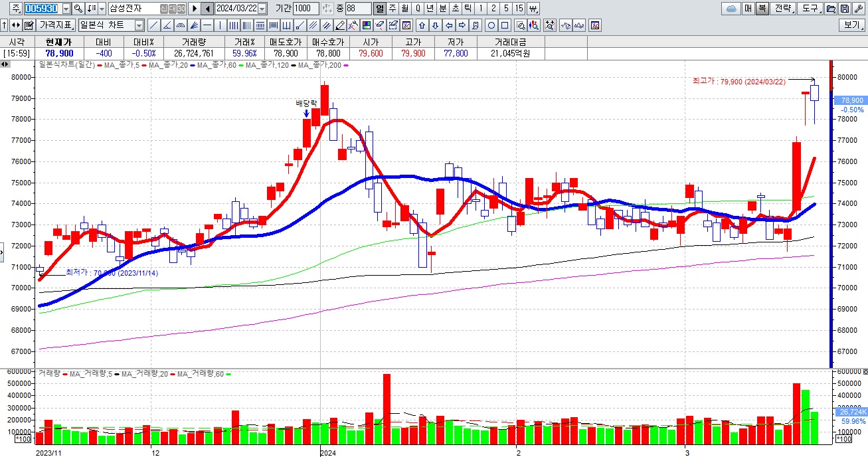Screen dimensions: 868x457
Task: Select the vertical line tool
Action: (x=220, y=25)
